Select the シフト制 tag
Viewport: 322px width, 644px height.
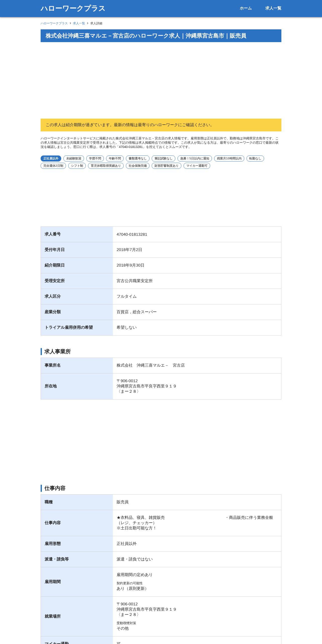pyautogui.click(x=77, y=166)
